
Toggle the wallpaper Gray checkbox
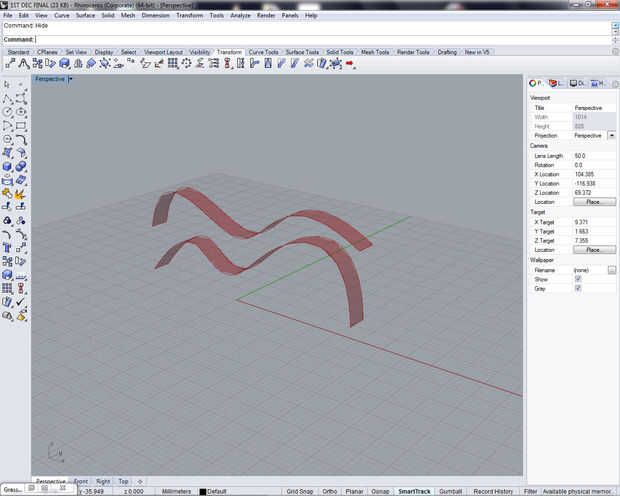click(579, 288)
